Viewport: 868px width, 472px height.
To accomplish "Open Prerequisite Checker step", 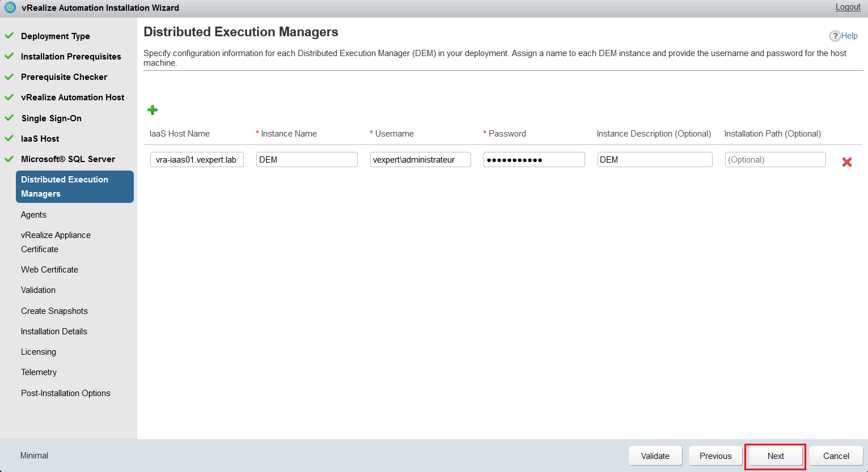I will (x=64, y=77).
